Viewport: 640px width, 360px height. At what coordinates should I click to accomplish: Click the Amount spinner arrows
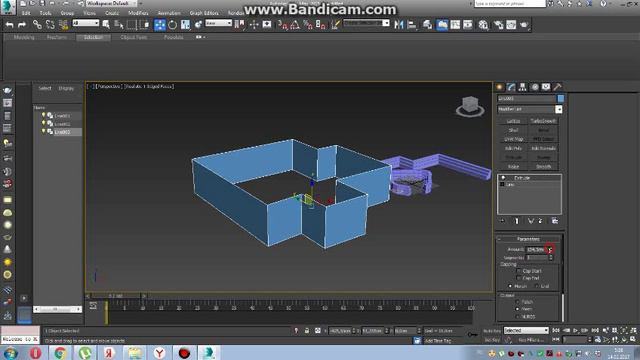tap(550, 249)
